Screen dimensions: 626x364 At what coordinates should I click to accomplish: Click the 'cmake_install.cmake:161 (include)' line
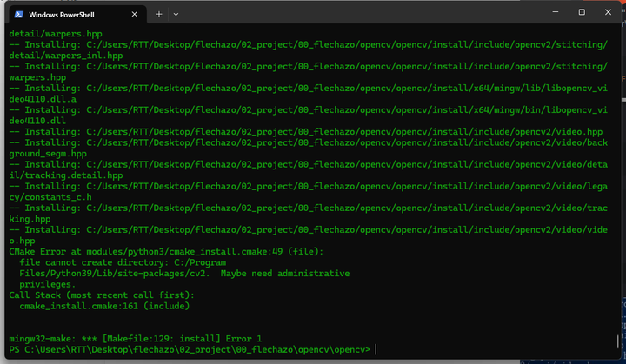click(104, 306)
